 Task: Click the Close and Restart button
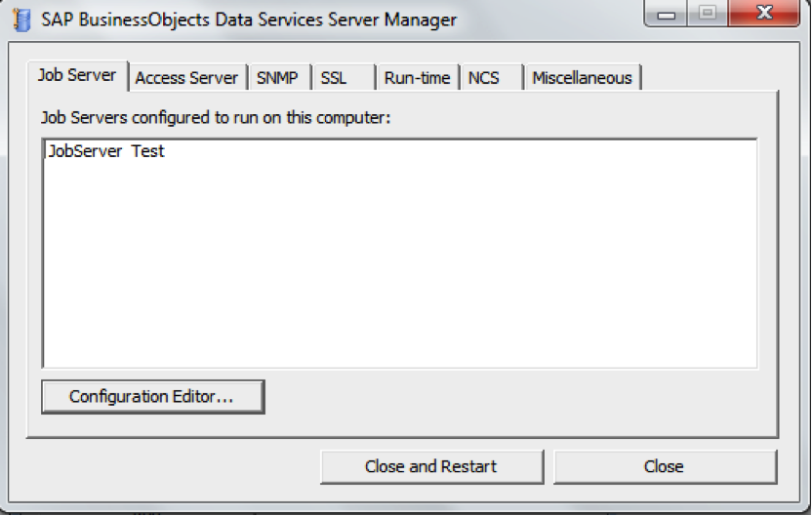click(431, 467)
